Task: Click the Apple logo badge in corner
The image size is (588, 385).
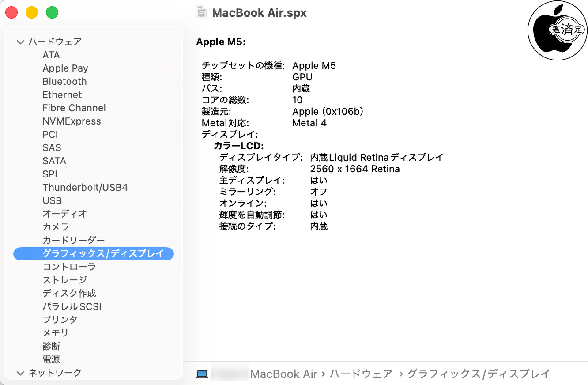Action: (x=557, y=30)
